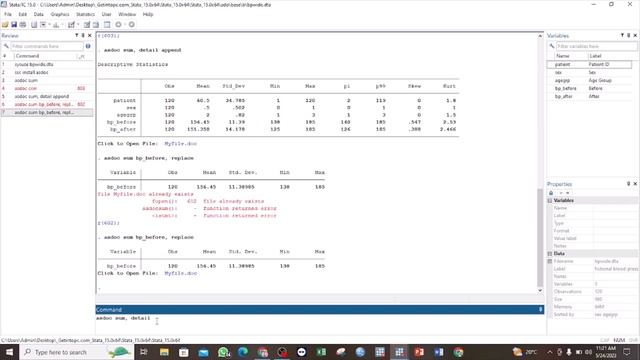Click the Graph window toolbar icon
Viewport: 640px width, 360px height.
pyautogui.click(x=56, y=25)
